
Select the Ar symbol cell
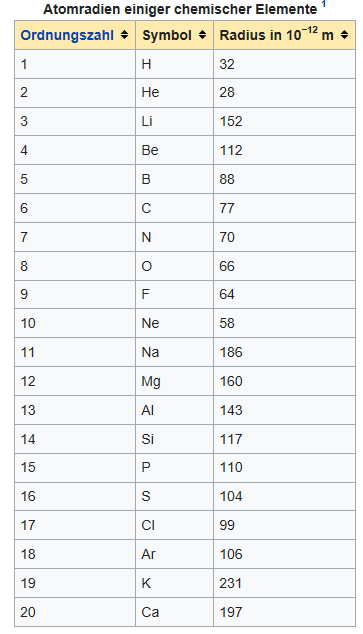tap(175, 554)
